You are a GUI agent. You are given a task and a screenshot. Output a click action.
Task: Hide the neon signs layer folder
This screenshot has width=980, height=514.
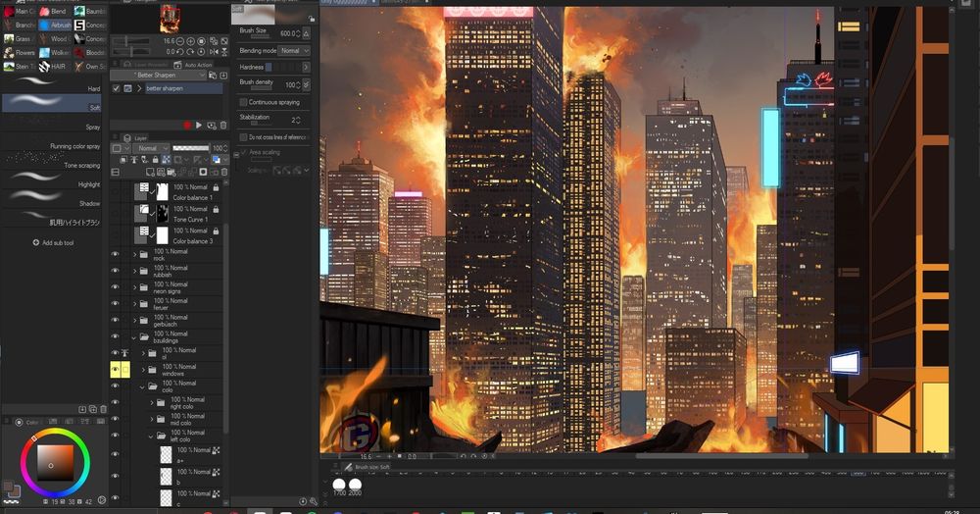point(115,287)
